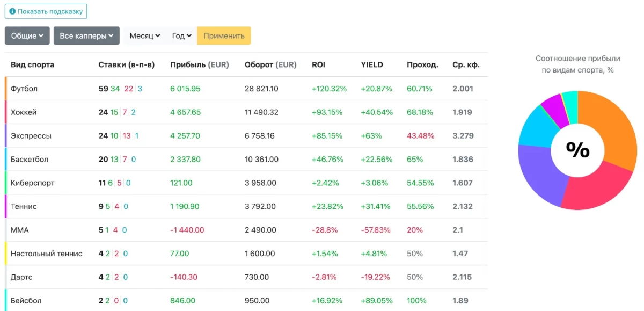
Task: Sort by the Вид спорта column header
Action: click(32, 65)
